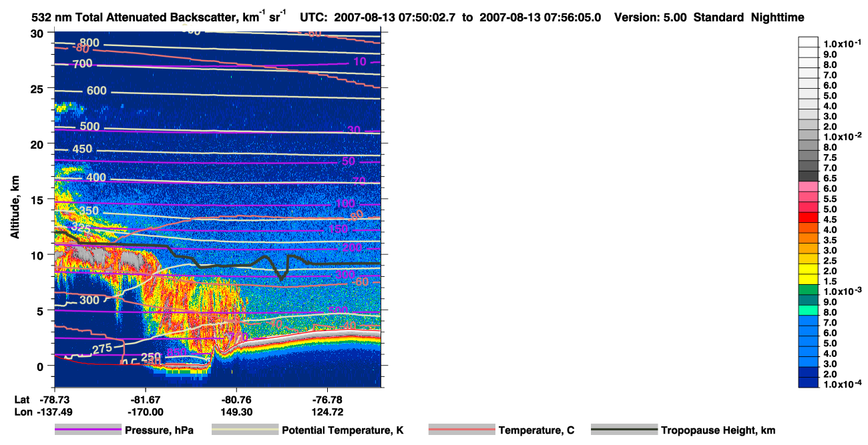Click the 4.5 color scale label
This screenshot has width=868, height=445.
click(831, 219)
